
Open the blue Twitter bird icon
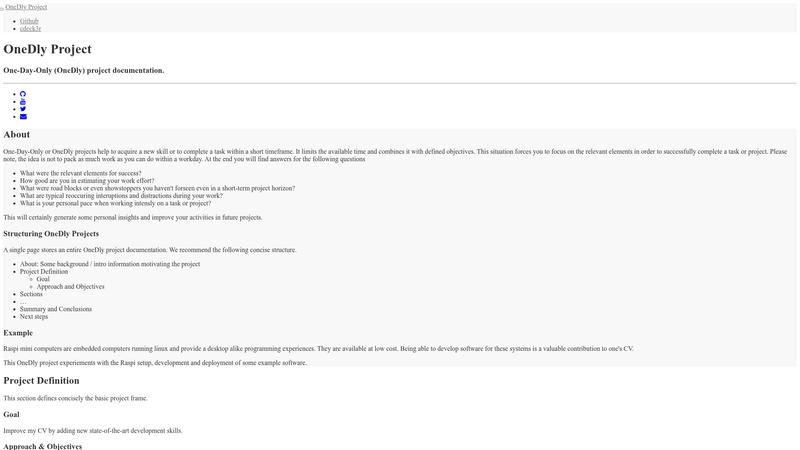[23, 109]
